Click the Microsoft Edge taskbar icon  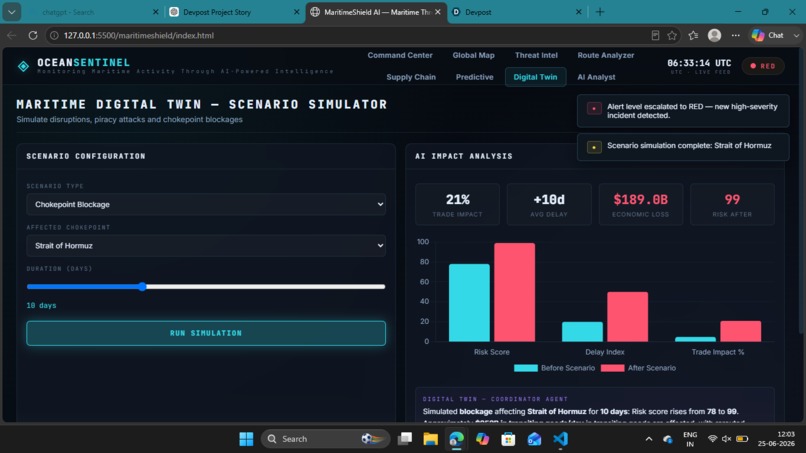pos(456,439)
